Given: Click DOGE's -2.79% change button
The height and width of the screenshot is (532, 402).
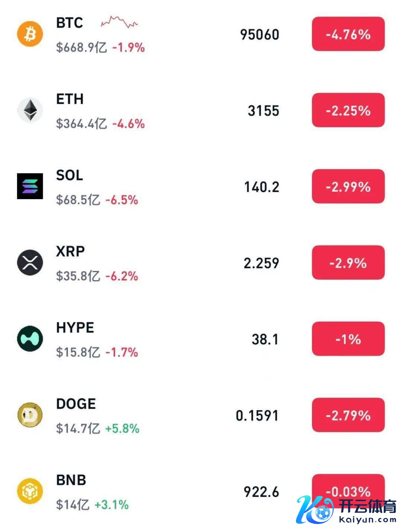Looking at the screenshot, I should tap(348, 415).
